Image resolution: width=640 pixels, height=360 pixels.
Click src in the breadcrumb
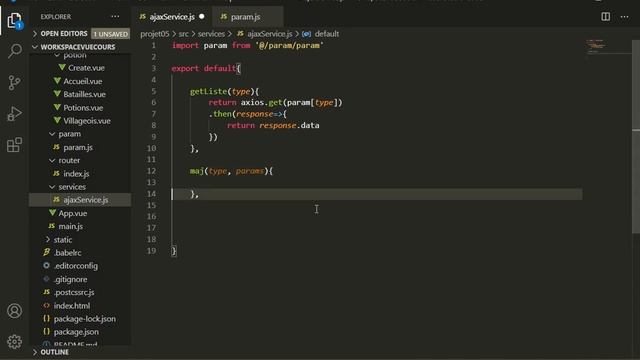click(x=184, y=34)
